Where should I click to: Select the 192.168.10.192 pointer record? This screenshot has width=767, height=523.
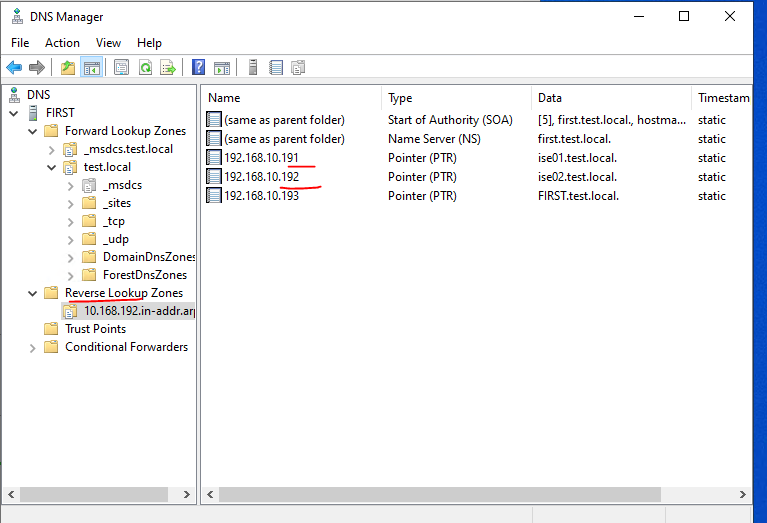261,177
